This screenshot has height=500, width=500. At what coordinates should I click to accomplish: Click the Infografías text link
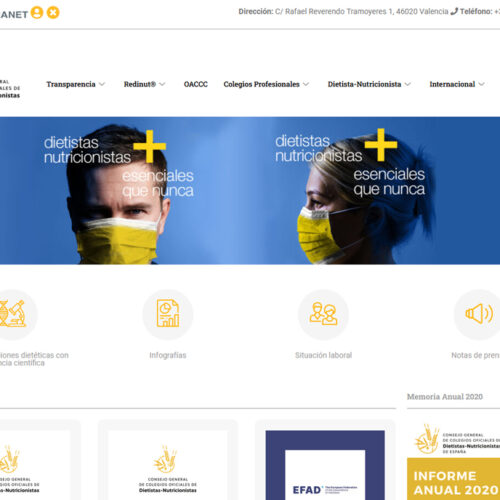168,355
